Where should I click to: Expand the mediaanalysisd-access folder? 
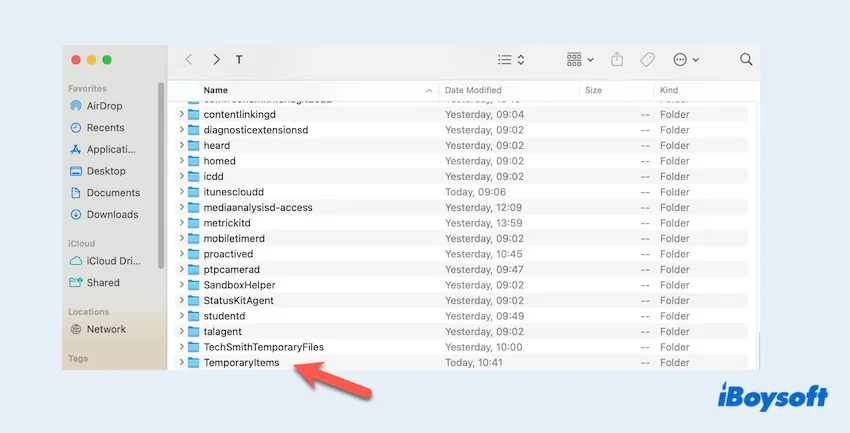182,207
